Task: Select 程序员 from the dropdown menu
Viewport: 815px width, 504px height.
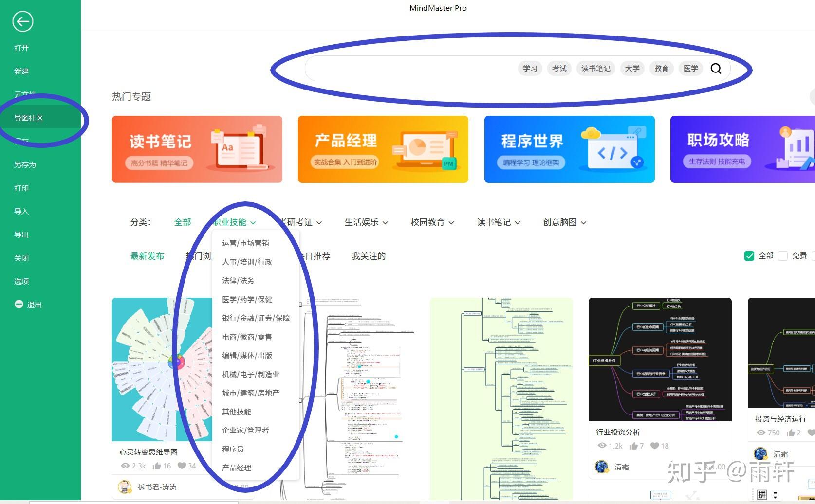Action: click(x=233, y=449)
